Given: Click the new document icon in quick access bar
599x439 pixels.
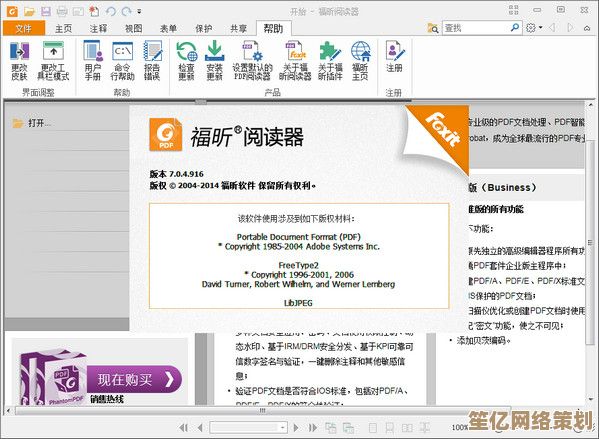Looking at the screenshot, I should [94, 11].
